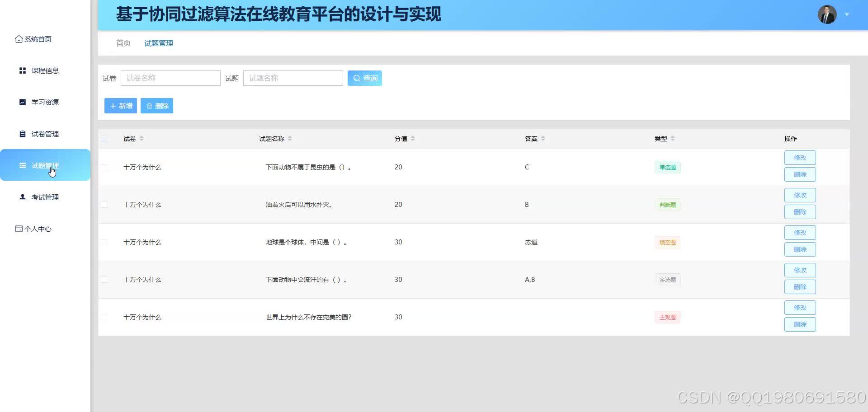Open the avatar dropdown arrow
Screen dimensions: 868x412
click(x=846, y=14)
